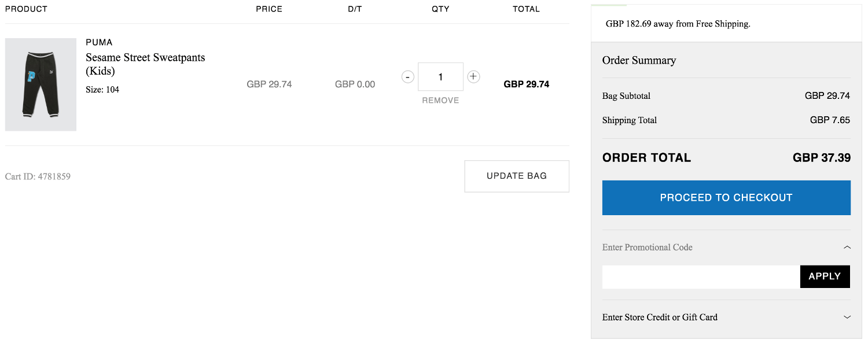The image size is (868, 347).
Task: Select the quantity input box
Action: (x=440, y=76)
